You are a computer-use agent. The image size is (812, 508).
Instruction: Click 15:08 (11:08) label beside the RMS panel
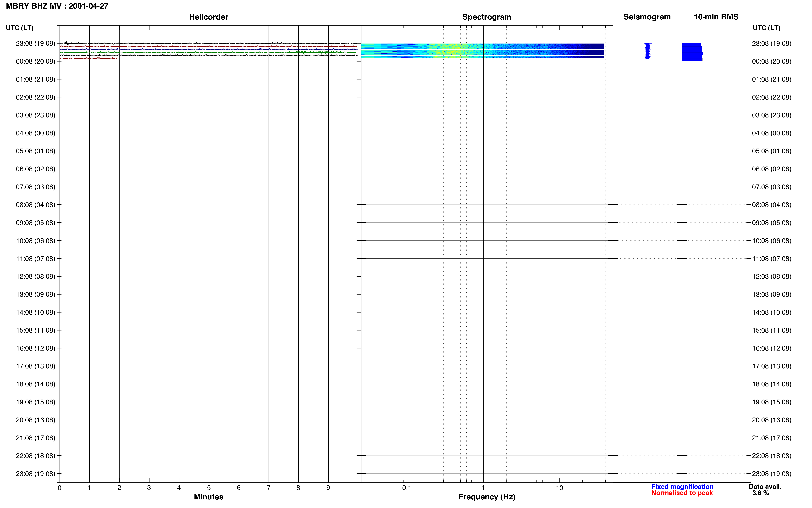click(772, 330)
